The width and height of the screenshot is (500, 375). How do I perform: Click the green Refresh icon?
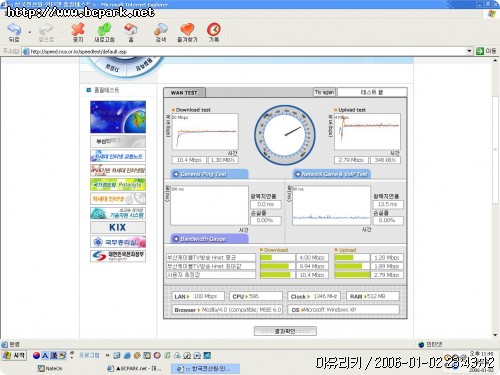[104, 30]
